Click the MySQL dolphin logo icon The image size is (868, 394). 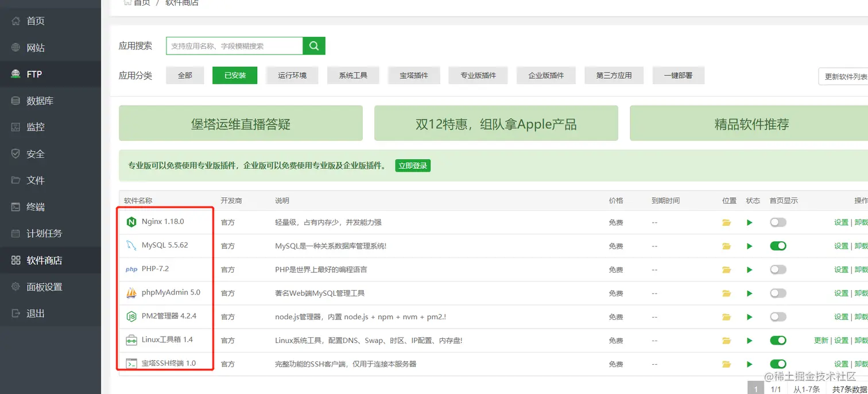(131, 246)
